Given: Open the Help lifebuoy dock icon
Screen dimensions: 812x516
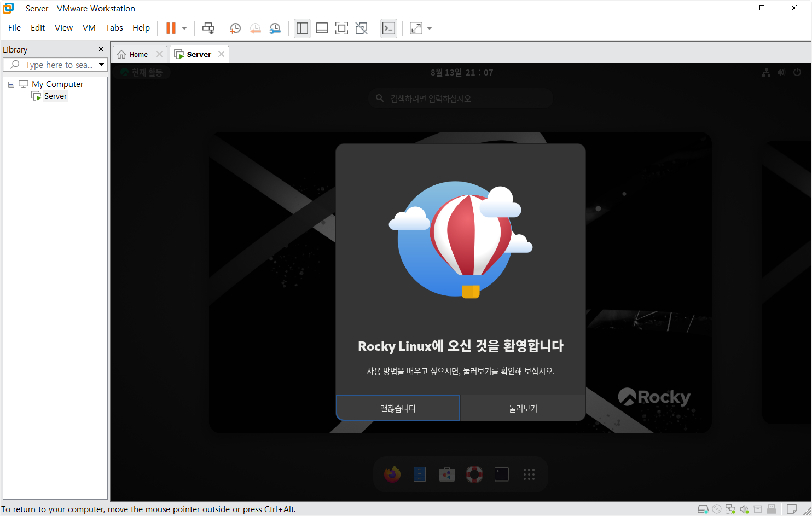Looking at the screenshot, I should pos(474,474).
